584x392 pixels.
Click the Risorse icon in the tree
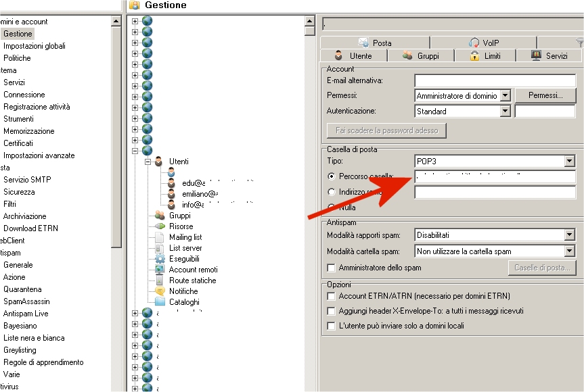160,226
